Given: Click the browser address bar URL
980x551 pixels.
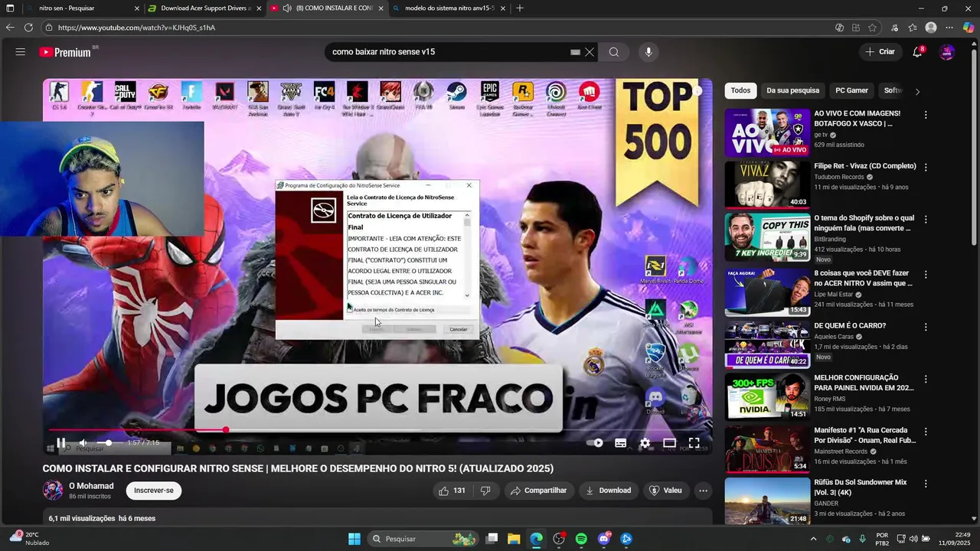Looking at the screenshot, I should point(136,28).
